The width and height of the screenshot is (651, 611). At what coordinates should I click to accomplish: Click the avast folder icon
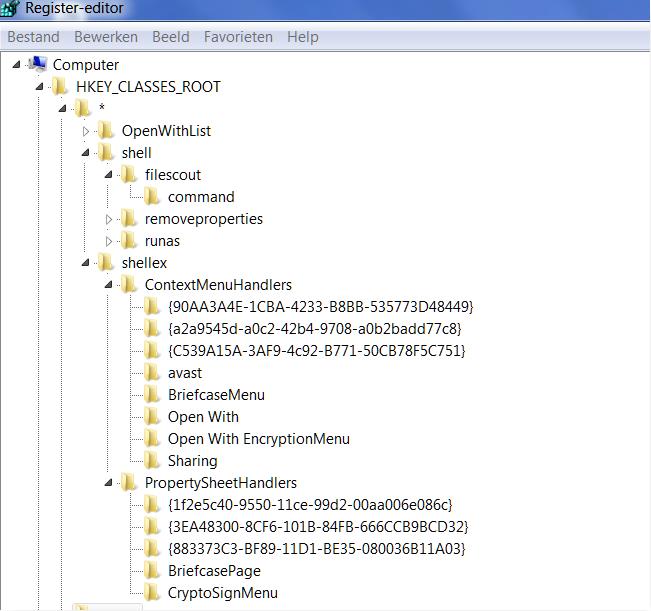(x=152, y=373)
